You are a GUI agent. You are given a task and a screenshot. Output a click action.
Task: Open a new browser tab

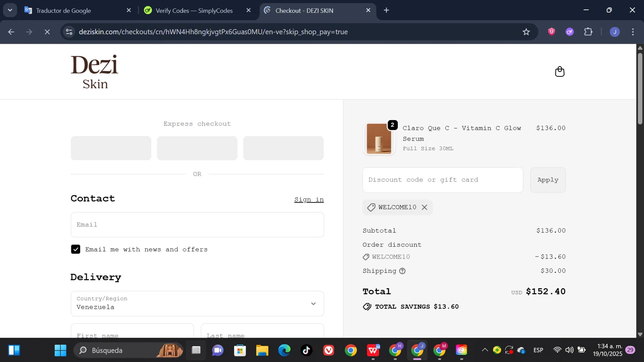[386, 10]
